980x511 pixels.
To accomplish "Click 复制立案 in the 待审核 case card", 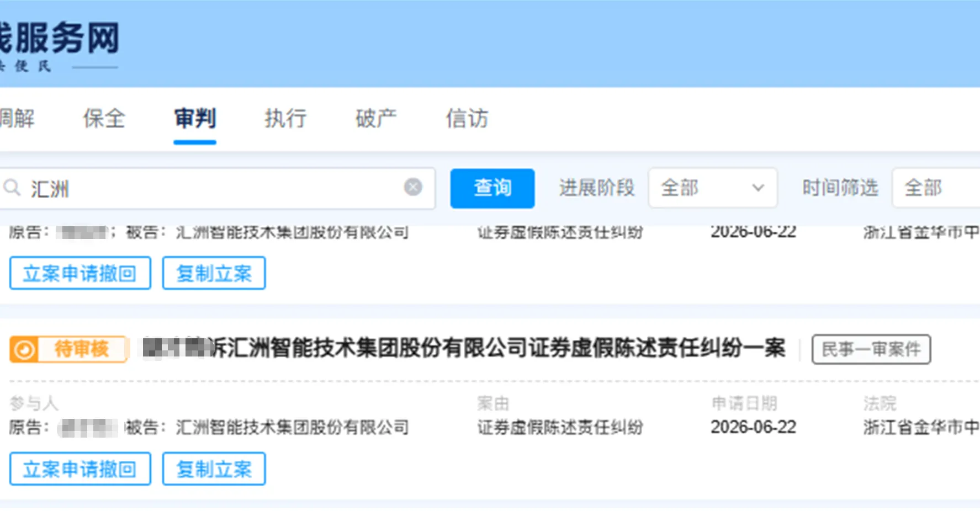I will pos(214,469).
